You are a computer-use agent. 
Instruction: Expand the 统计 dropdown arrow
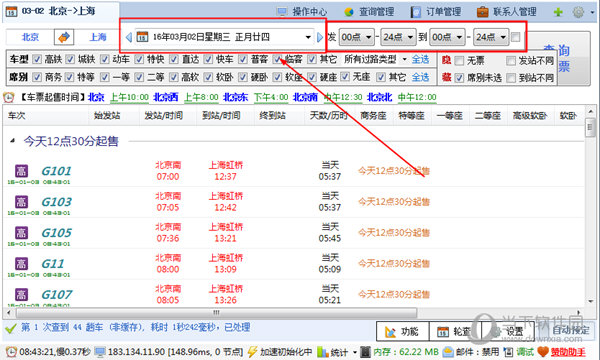pos(355,352)
